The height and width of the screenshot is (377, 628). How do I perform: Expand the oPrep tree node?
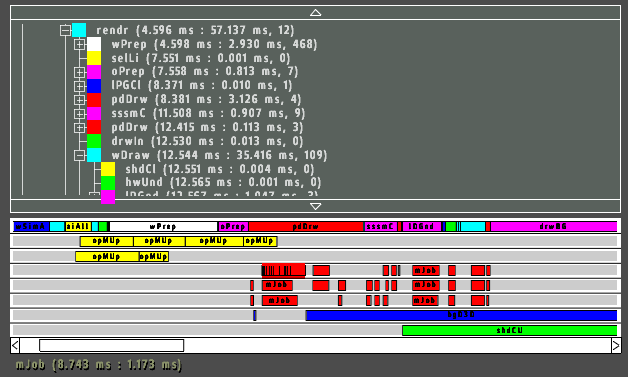click(x=80, y=72)
